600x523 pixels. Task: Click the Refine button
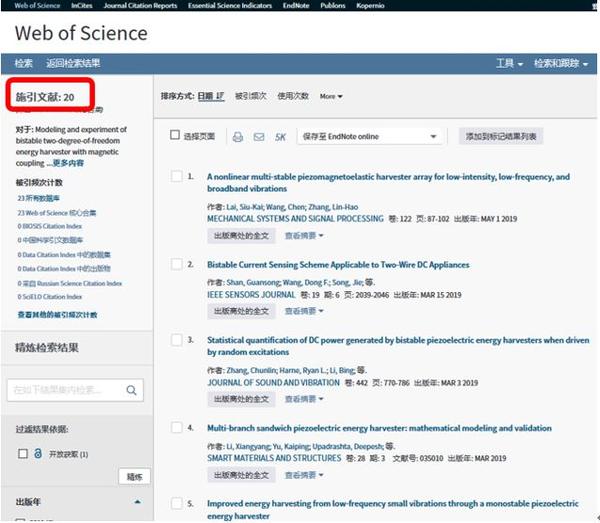tap(134, 476)
